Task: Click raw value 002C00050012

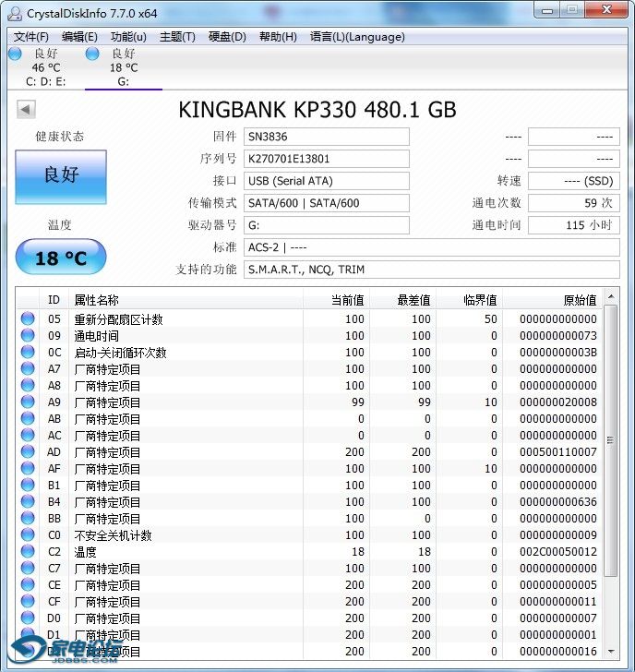Action: point(557,552)
